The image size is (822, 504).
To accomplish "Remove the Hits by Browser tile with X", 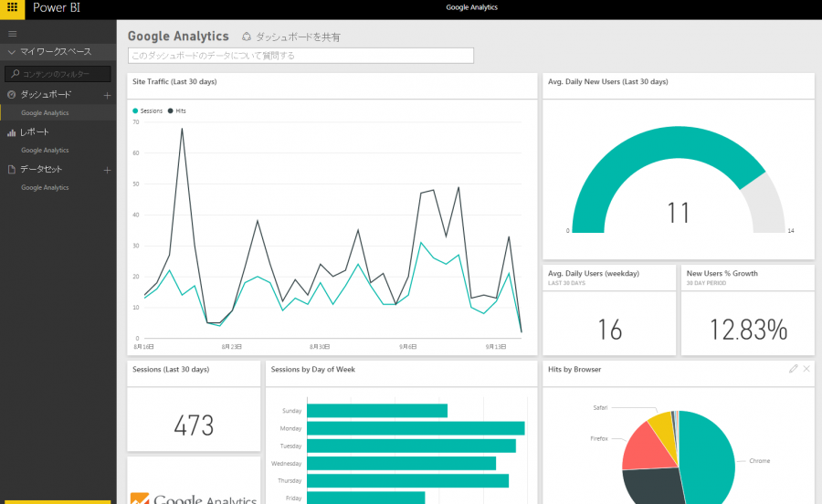I will point(806,369).
